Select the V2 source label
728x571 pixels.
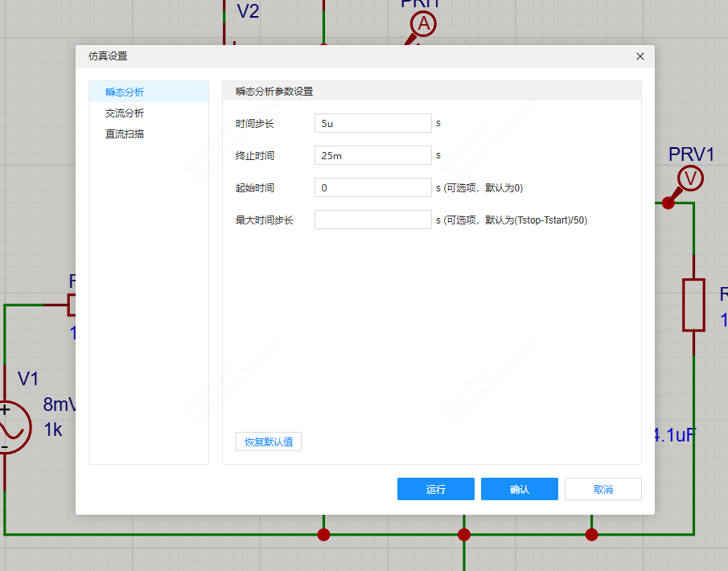(x=246, y=11)
